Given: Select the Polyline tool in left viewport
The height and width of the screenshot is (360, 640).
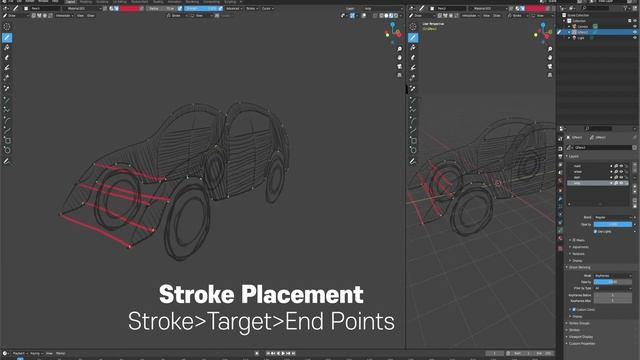Looking at the screenshot, I should 7,110.
